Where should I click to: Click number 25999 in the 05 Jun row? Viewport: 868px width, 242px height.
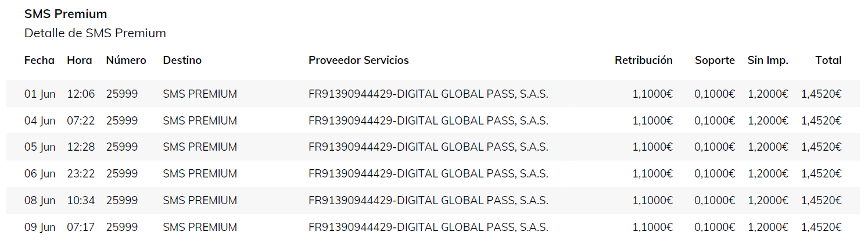pyautogui.click(x=122, y=147)
